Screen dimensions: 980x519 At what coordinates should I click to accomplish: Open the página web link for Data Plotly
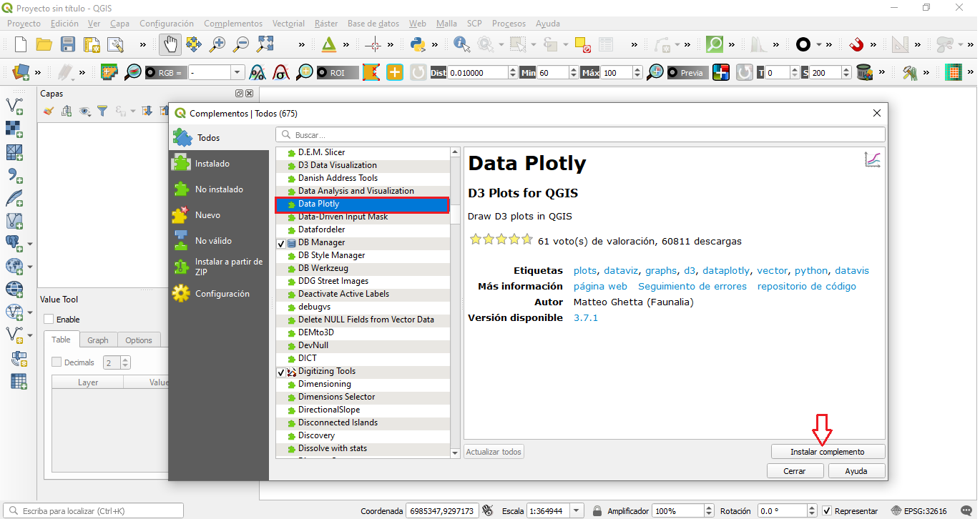click(600, 286)
